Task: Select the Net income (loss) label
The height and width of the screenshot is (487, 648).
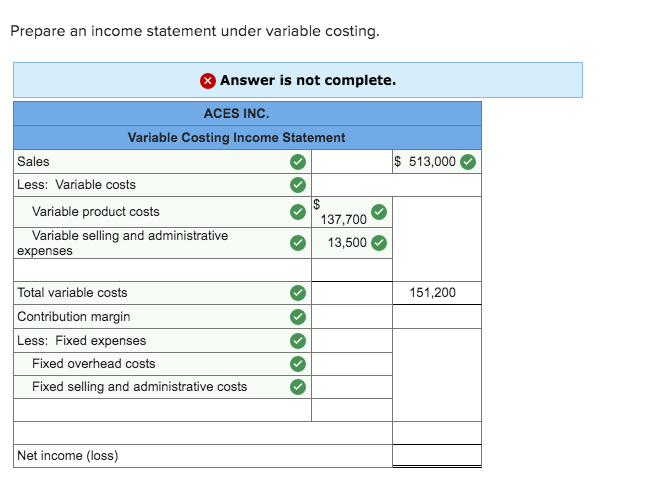Action: (x=67, y=456)
